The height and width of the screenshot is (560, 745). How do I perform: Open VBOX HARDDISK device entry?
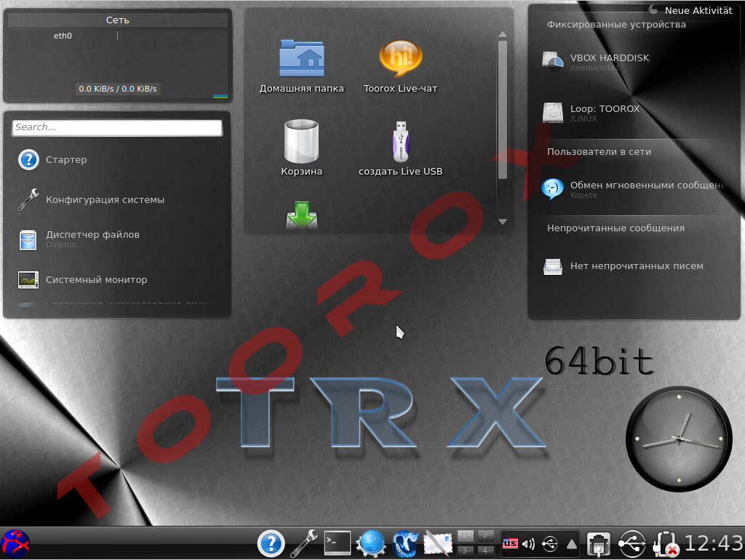(x=609, y=61)
